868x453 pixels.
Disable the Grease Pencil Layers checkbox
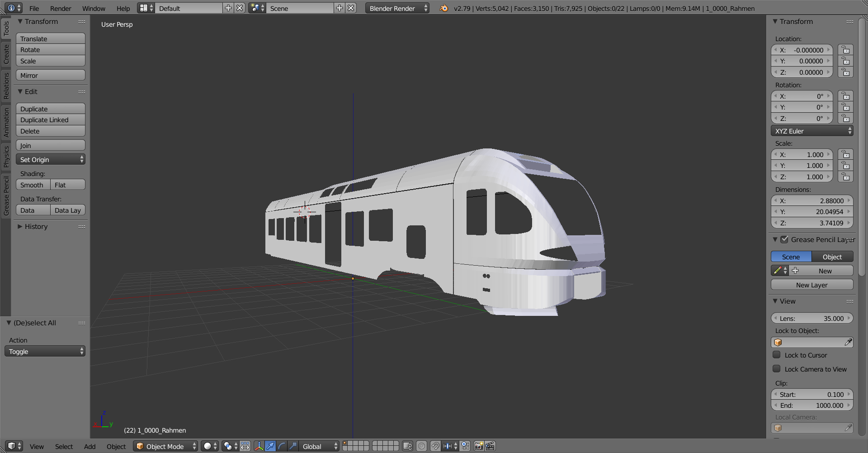[x=784, y=239]
